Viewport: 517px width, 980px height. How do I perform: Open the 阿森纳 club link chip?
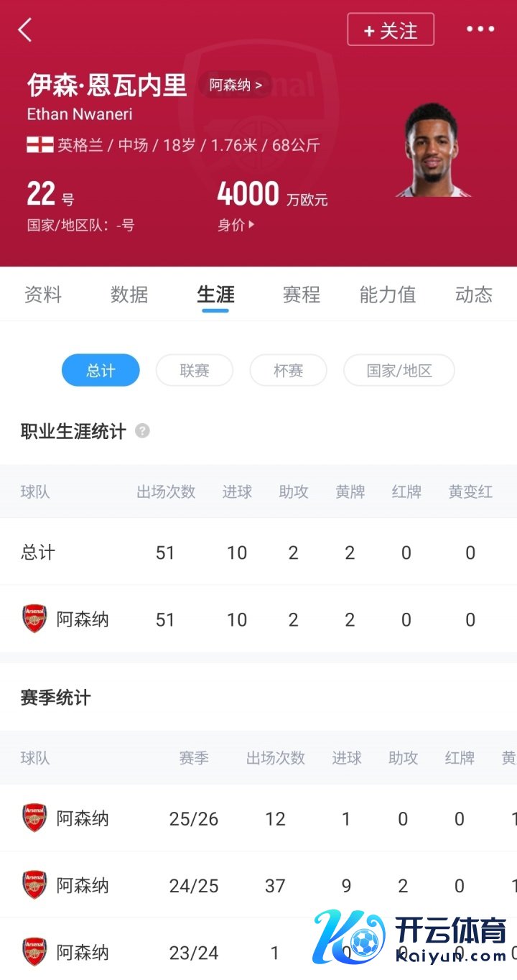tap(236, 85)
